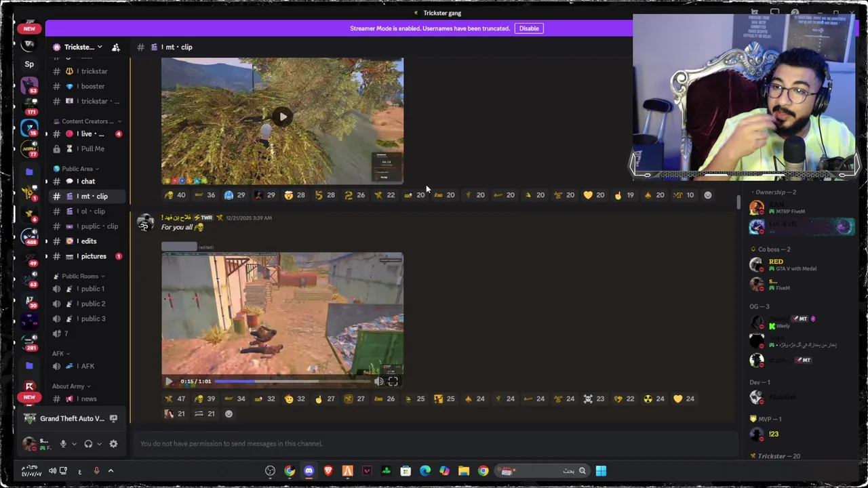This screenshot has width=868, height=488.
Task: Open the live channel with 4 mentions
Action: pyautogui.click(x=88, y=134)
